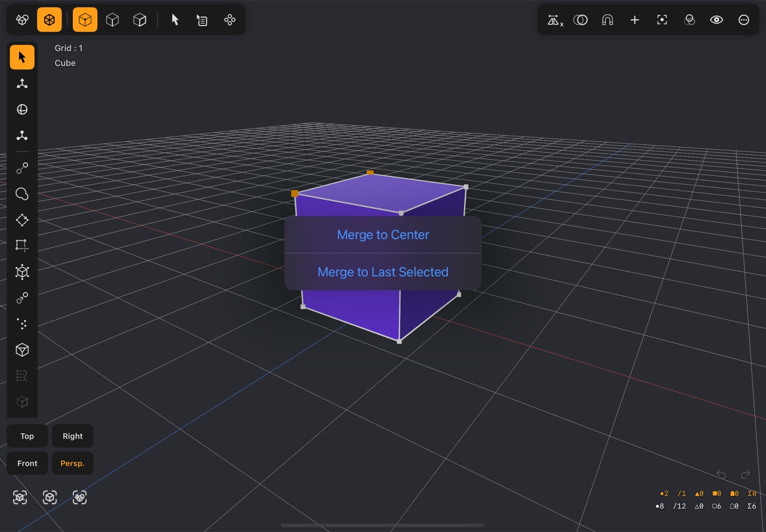Click the Cube object name label

pos(65,63)
